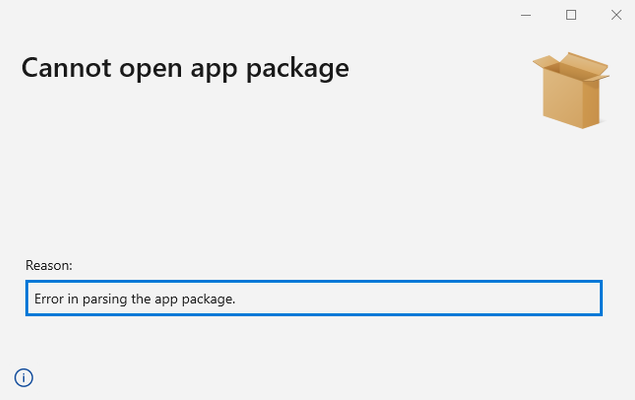
Task: Click the word 'Cannot' in the title
Action: (x=66, y=68)
